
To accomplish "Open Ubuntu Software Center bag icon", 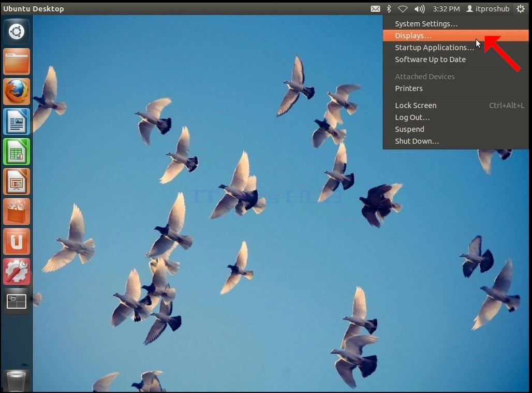I will click(16, 211).
